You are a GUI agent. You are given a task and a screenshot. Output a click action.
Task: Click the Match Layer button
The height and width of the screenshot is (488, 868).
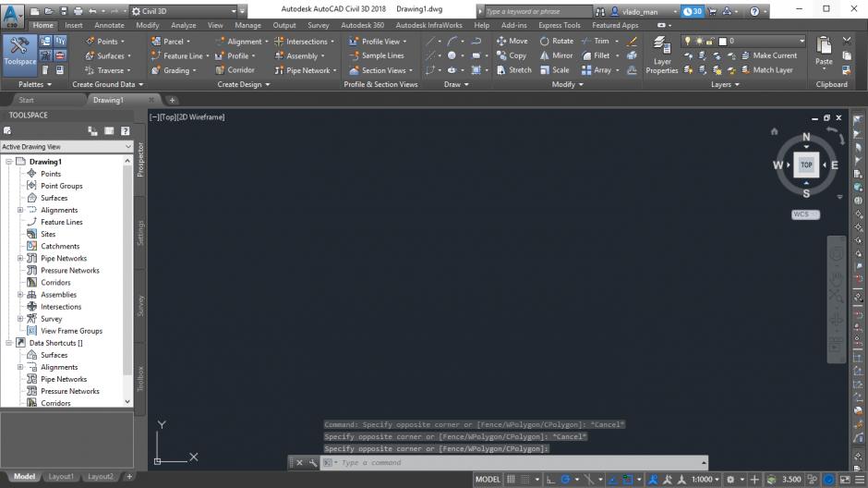pos(767,70)
